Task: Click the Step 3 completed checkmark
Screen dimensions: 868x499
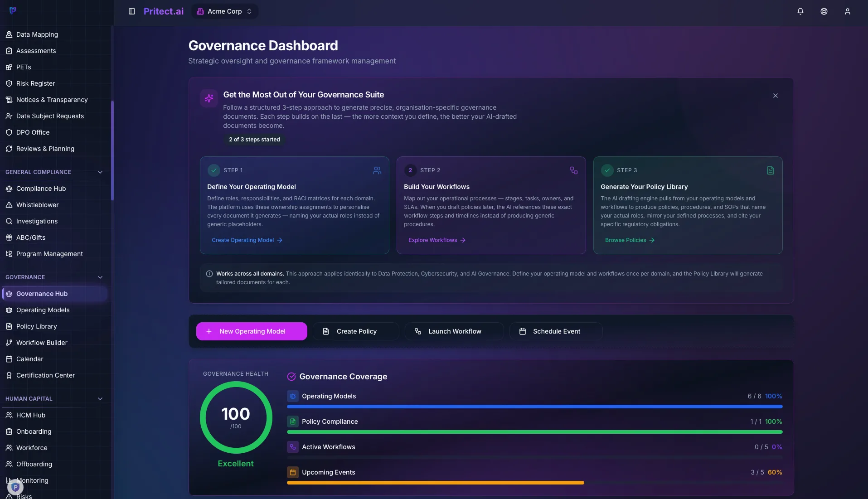Action: (607, 170)
